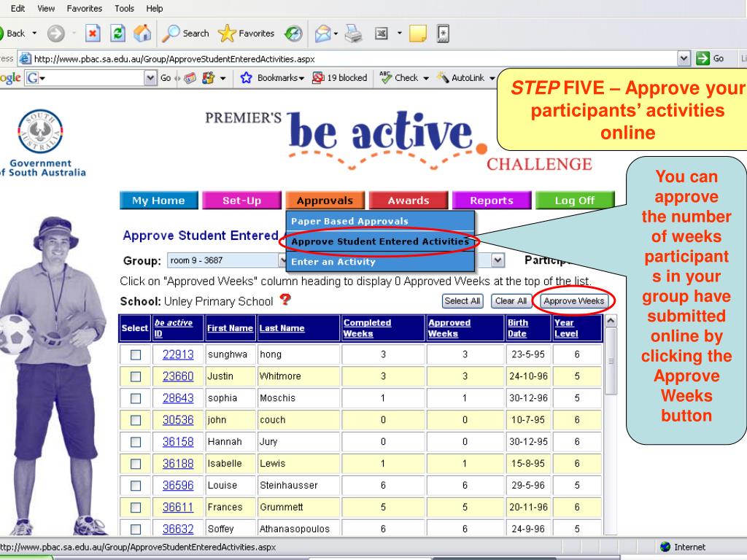Click the Clear All button

511,301
